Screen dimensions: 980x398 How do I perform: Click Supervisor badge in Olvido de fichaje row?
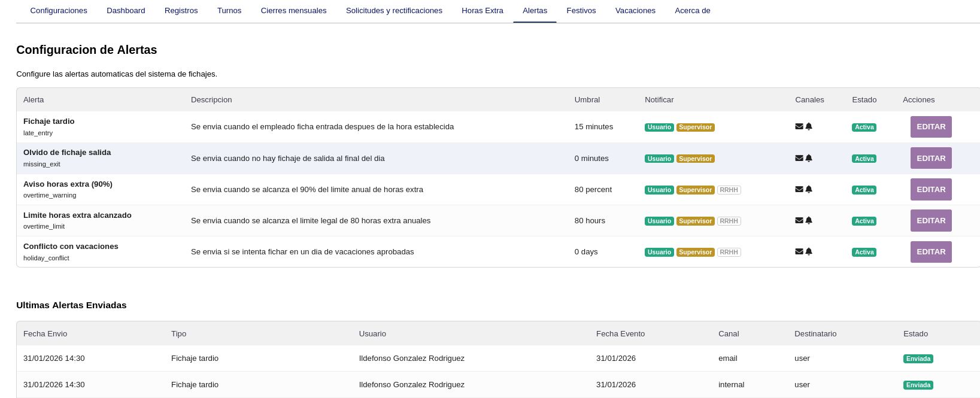point(695,159)
